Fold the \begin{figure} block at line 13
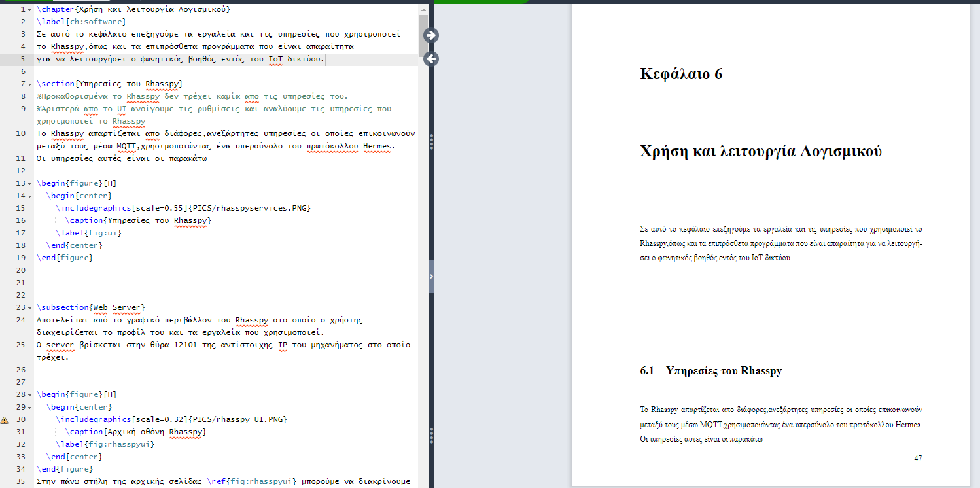Image resolution: width=980 pixels, height=488 pixels. [x=30, y=184]
